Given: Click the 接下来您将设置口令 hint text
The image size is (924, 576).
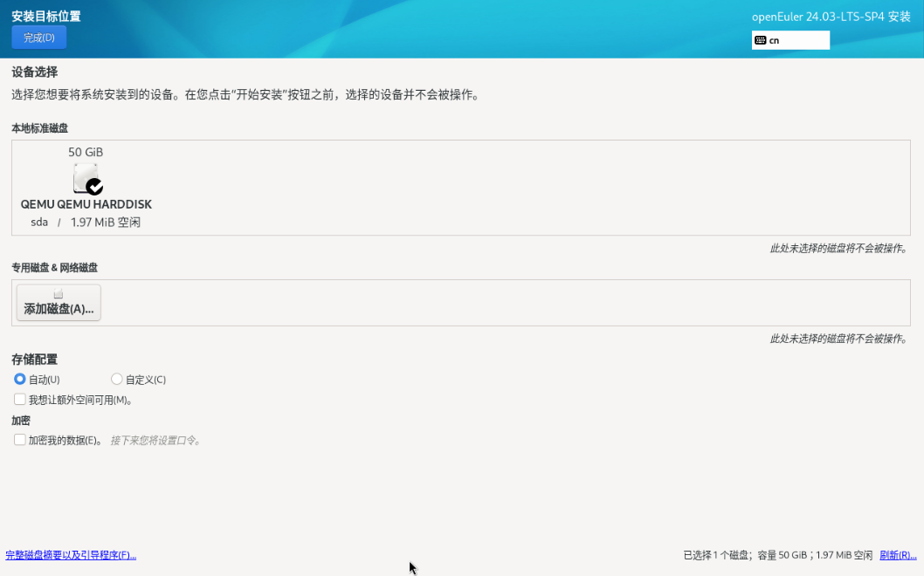Looking at the screenshot, I should [156, 440].
